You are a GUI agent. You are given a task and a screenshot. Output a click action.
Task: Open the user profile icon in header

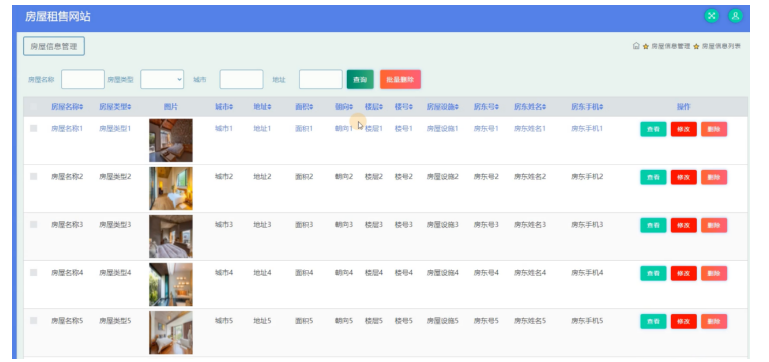pyautogui.click(x=735, y=16)
